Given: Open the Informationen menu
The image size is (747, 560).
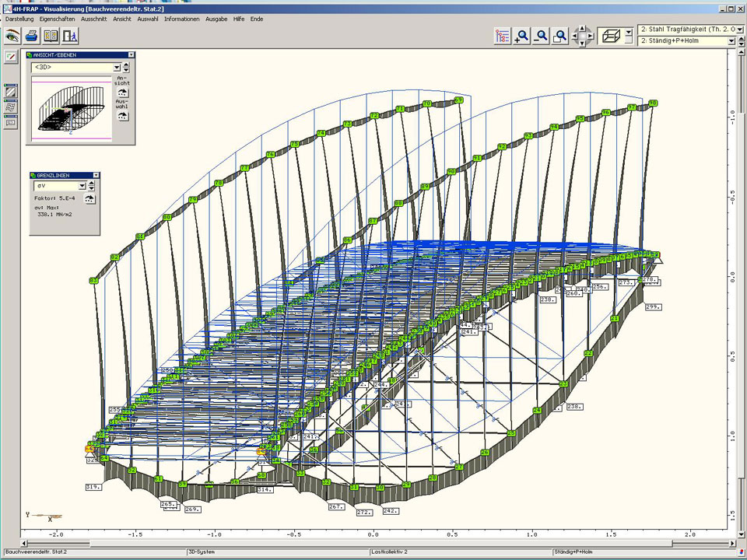Looking at the screenshot, I should point(181,19).
